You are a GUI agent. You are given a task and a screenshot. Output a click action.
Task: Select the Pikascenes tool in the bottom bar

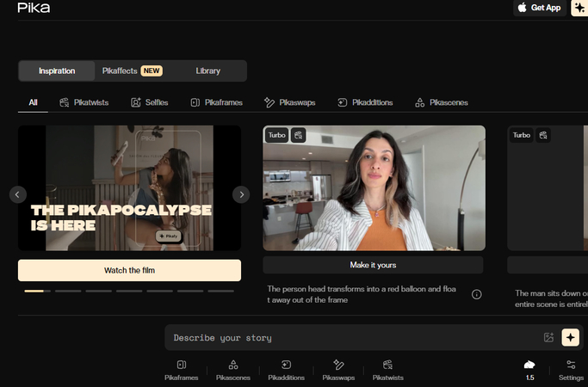point(232,370)
